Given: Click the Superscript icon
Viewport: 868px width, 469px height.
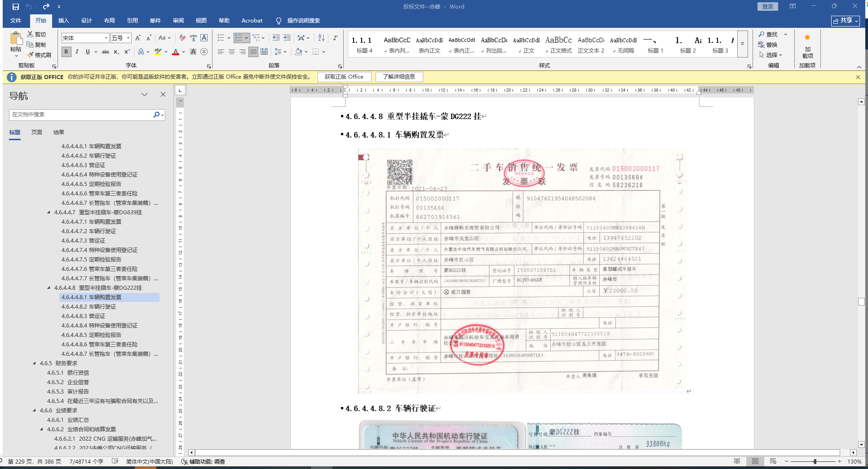Looking at the screenshot, I should point(127,52).
